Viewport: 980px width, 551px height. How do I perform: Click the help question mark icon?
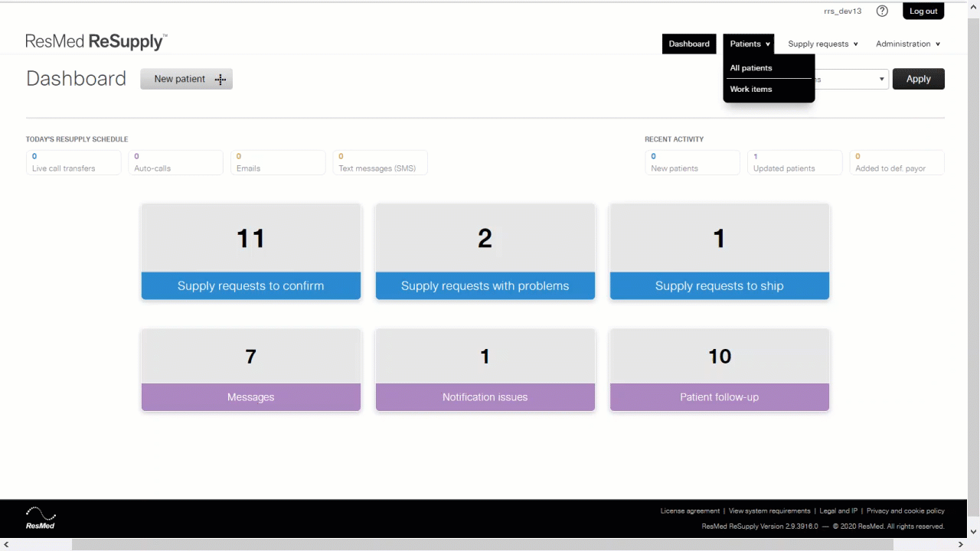point(882,11)
